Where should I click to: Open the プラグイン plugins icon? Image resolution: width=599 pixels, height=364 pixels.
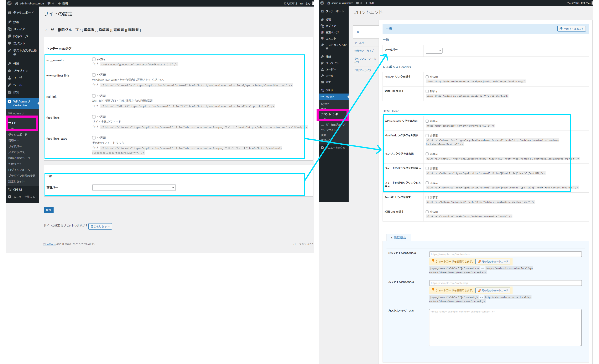10,71
